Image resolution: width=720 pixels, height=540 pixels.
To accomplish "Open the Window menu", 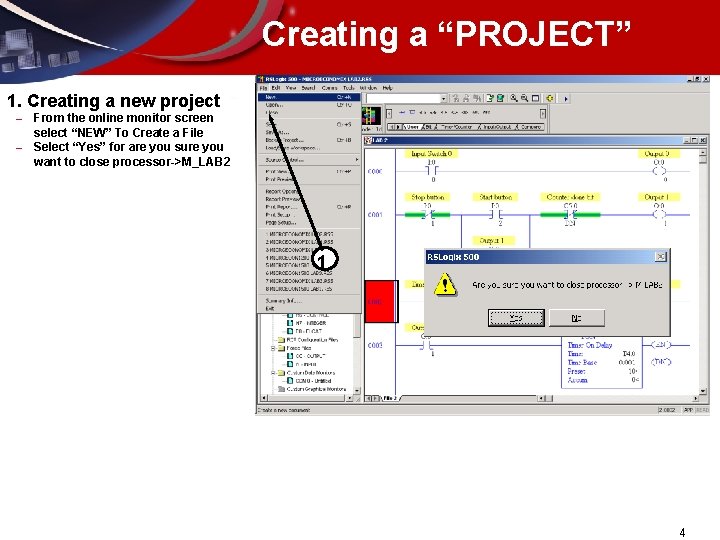I will (368, 88).
